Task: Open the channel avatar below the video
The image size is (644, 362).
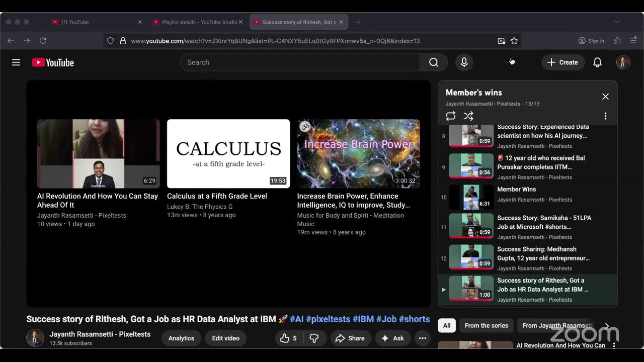Action: 35,338
